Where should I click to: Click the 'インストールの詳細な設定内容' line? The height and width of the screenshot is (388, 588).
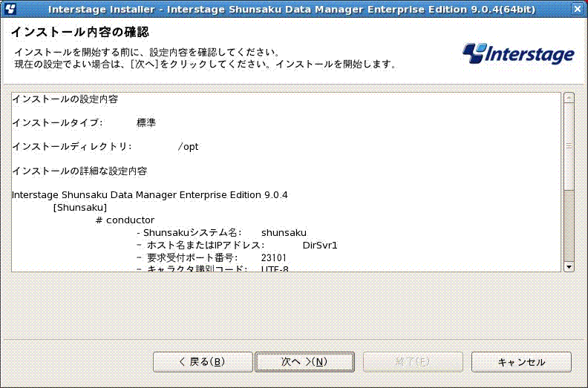tap(80, 171)
